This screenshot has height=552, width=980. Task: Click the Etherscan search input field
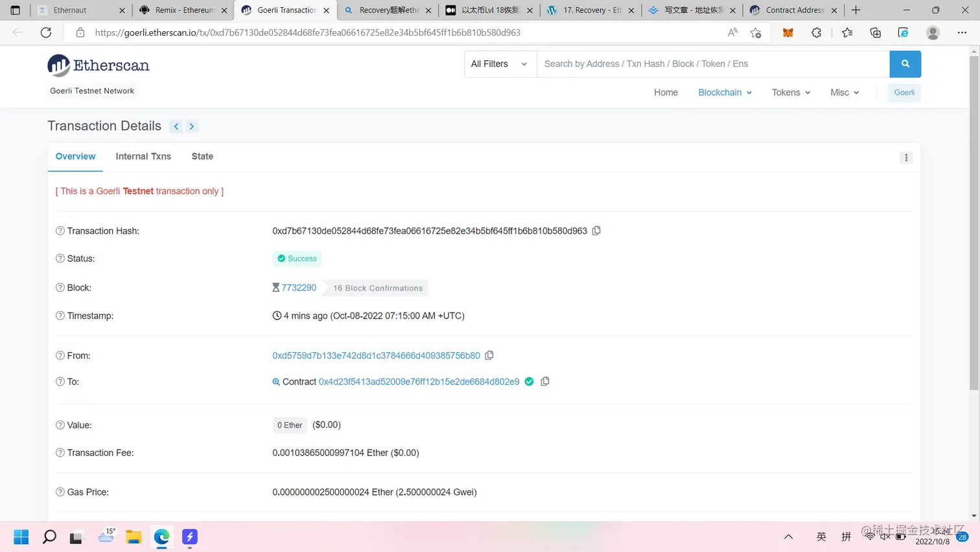[x=713, y=64]
